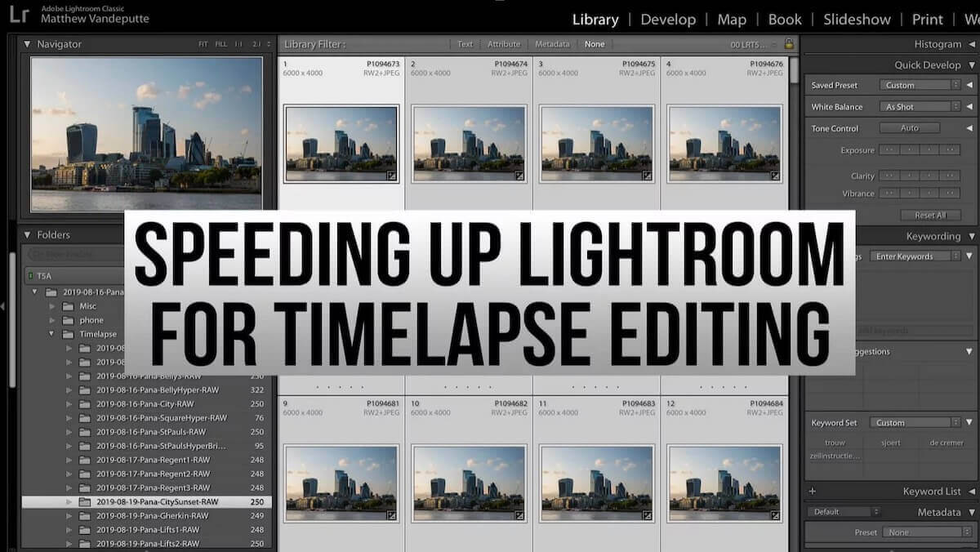Collapse the Keywording panel
980x552 pixels.
pyautogui.click(x=971, y=236)
